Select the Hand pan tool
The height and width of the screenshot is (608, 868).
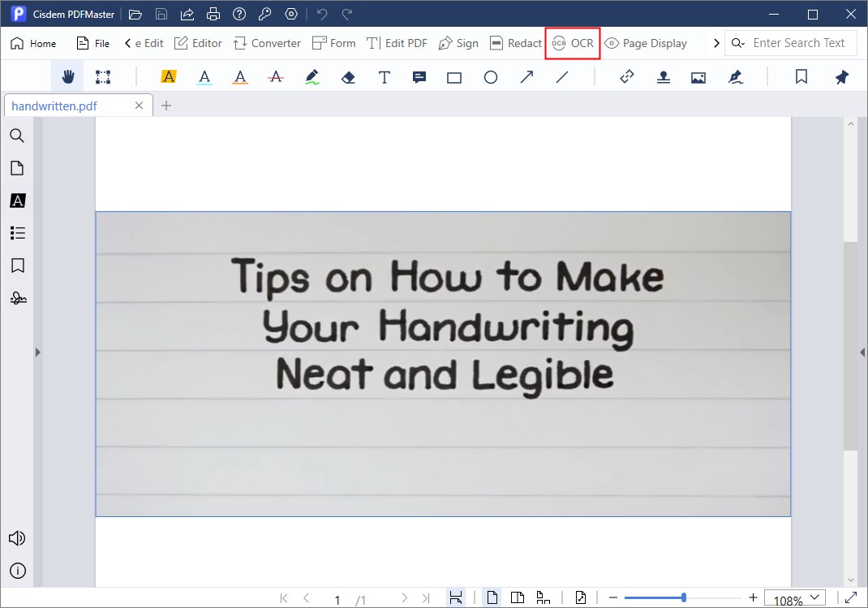coord(68,77)
